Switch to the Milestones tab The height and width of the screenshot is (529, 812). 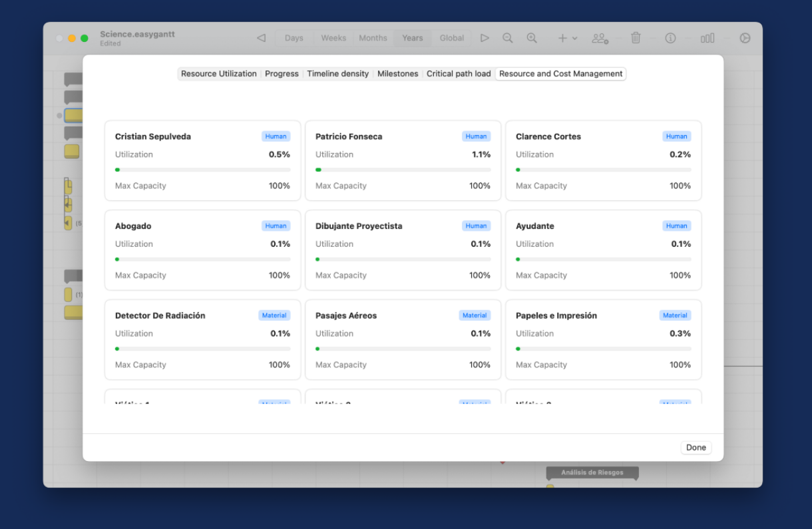(x=397, y=74)
